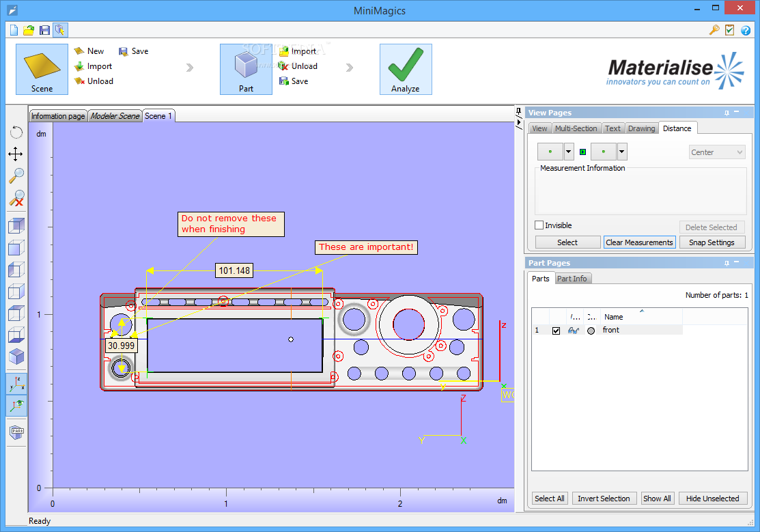Expand the first point type dropdown arrow
760x532 pixels.
(x=569, y=152)
